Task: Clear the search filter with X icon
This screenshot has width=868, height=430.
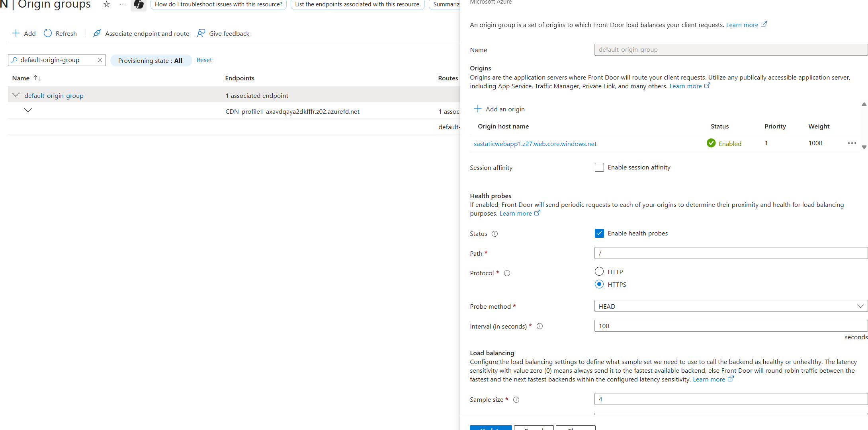Action: tap(100, 60)
